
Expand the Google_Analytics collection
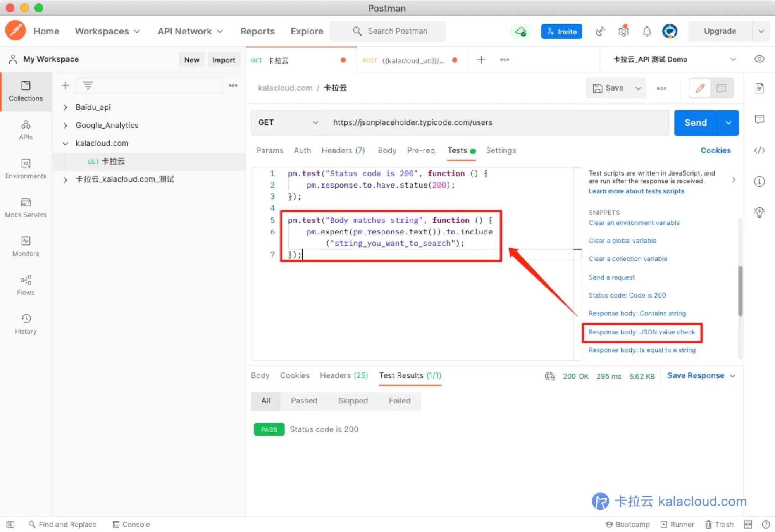65,126
